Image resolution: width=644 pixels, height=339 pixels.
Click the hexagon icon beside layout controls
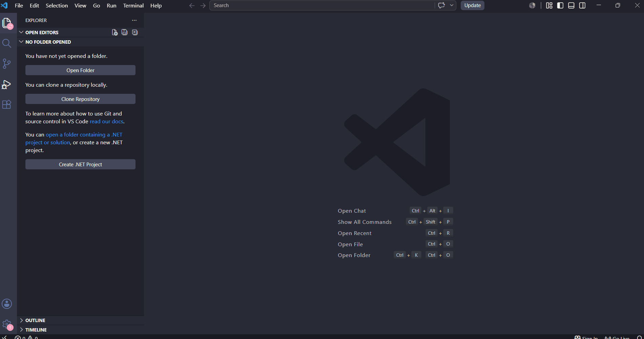coord(532,5)
